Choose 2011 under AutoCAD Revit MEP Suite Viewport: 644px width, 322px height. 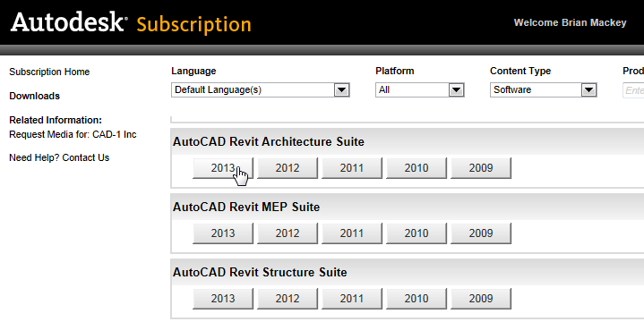pos(352,233)
